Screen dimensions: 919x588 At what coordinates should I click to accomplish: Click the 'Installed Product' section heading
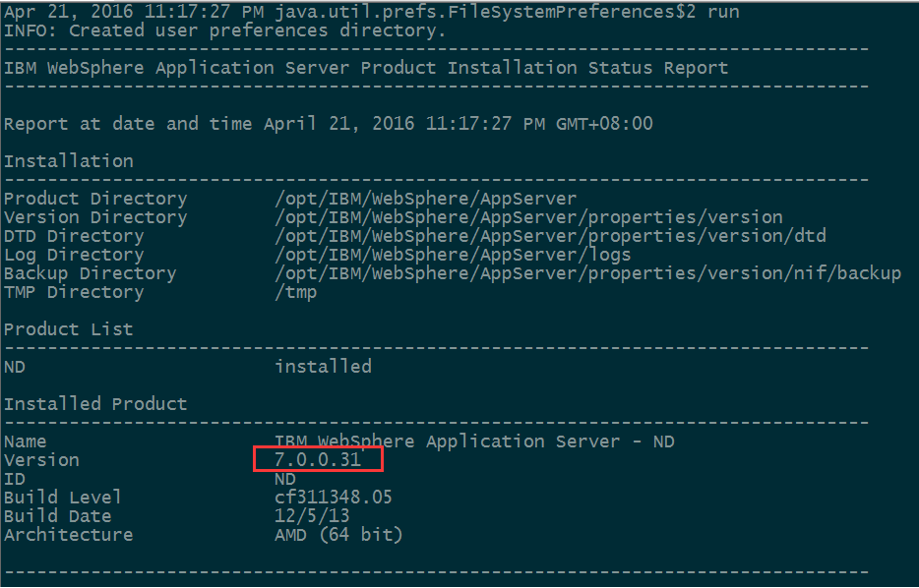coord(95,404)
